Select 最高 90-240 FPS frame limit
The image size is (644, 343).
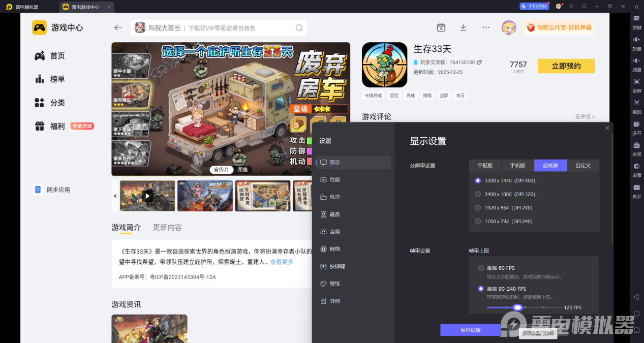pos(502,289)
